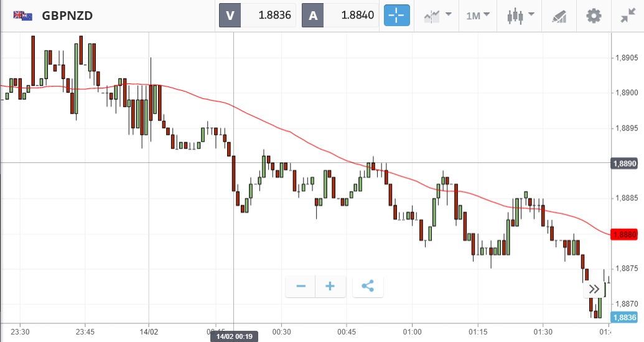Click the share chart icon

(x=368, y=286)
